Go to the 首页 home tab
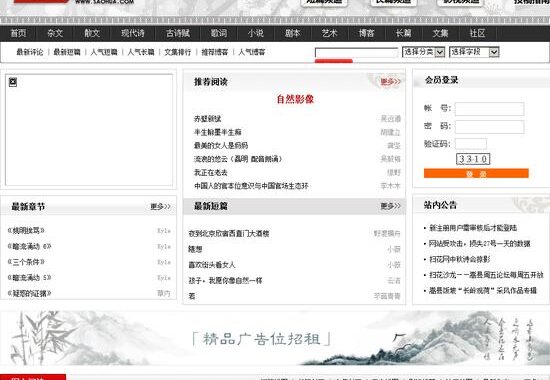The image size is (550, 380). [18, 33]
